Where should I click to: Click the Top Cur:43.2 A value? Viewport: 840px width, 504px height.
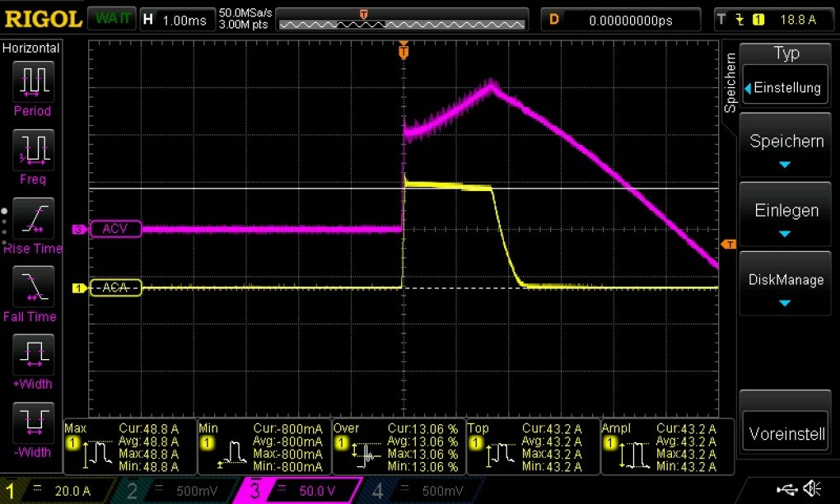coord(552,429)
